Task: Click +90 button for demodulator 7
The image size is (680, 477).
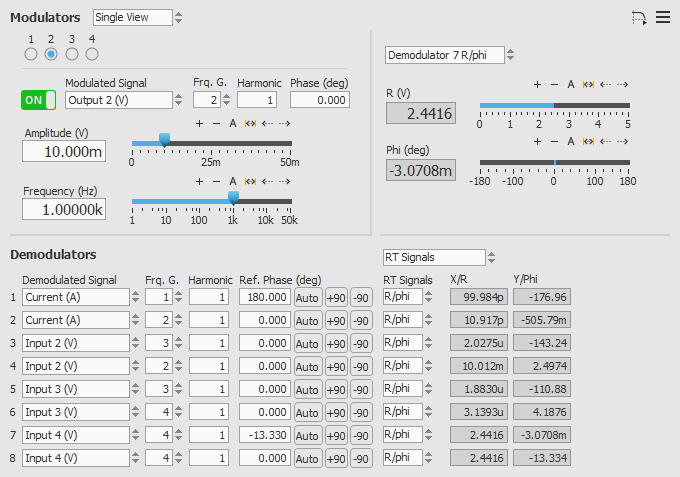Action: 336,436
